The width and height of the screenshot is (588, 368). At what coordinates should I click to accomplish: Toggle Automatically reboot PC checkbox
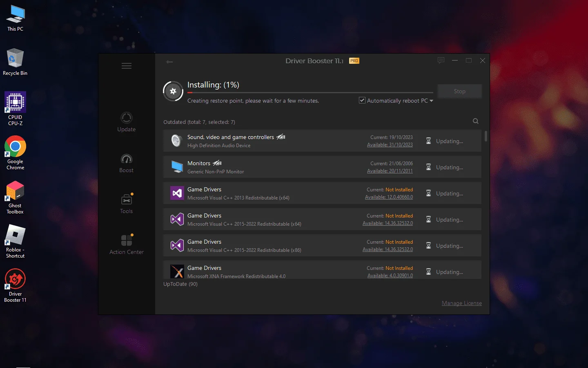point(362,100)
